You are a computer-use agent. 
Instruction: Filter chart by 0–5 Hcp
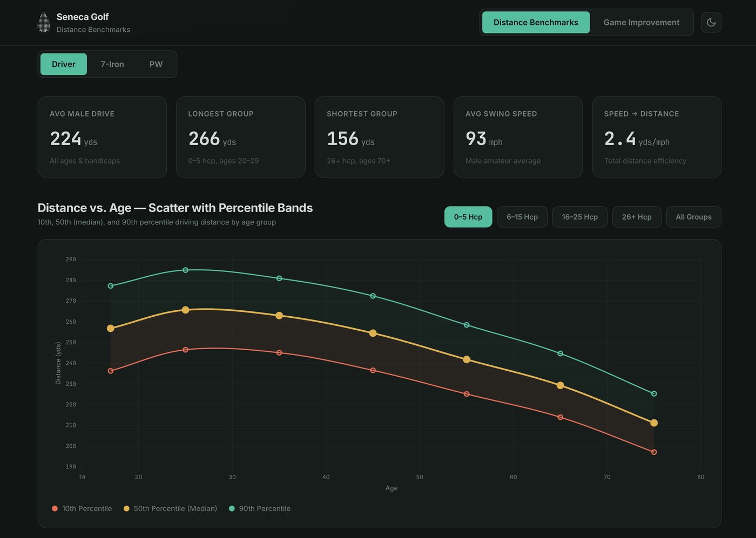(468, 217)
